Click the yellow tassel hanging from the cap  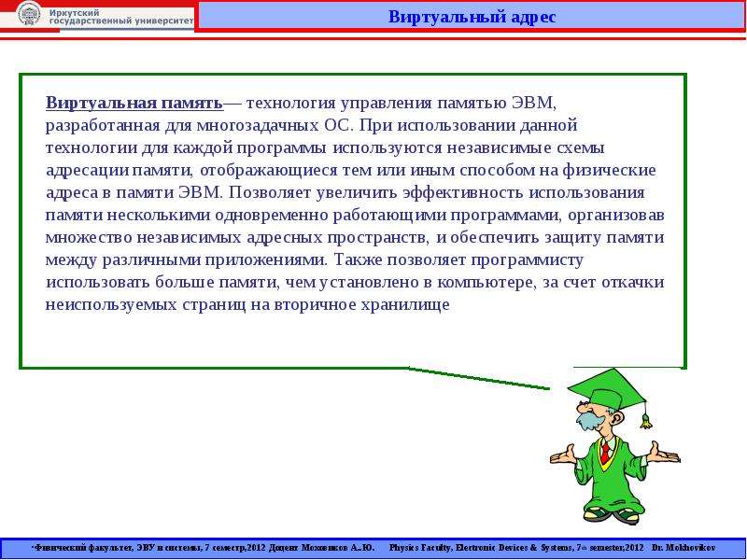tap(646, 422)
